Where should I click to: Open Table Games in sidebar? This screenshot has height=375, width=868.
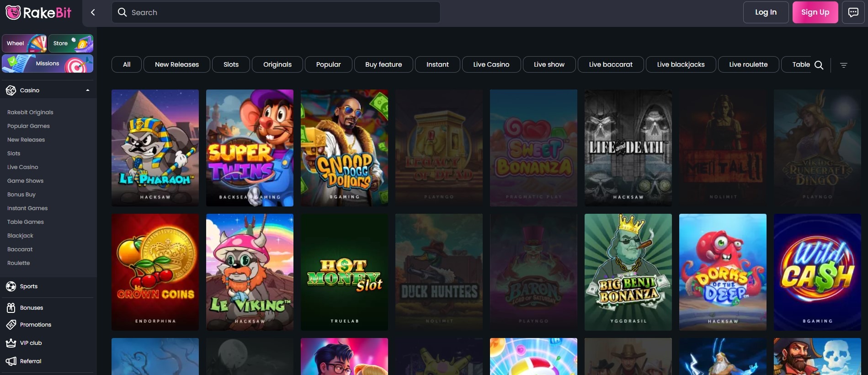(x=26, y=222)
